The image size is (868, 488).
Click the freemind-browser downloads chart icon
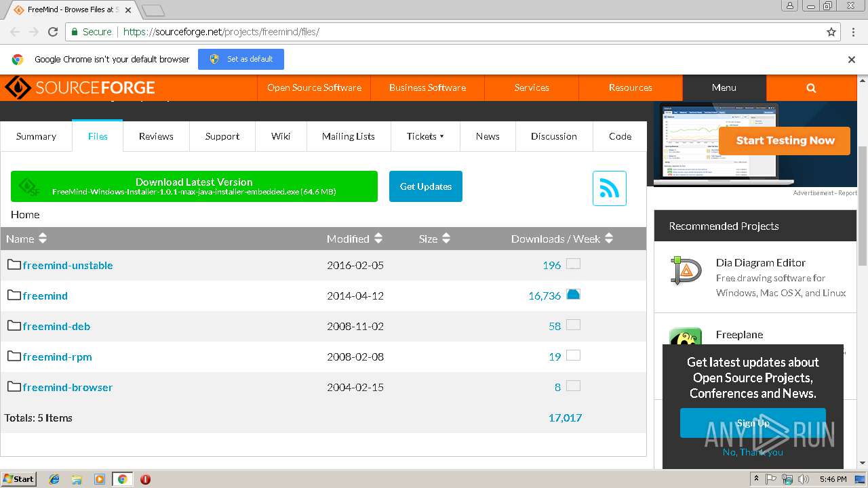pyautogui.click(x=573, y=386)
